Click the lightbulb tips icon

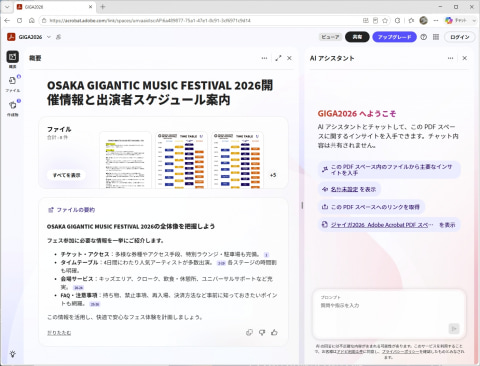pyautogui.click(x=13, y=354)
